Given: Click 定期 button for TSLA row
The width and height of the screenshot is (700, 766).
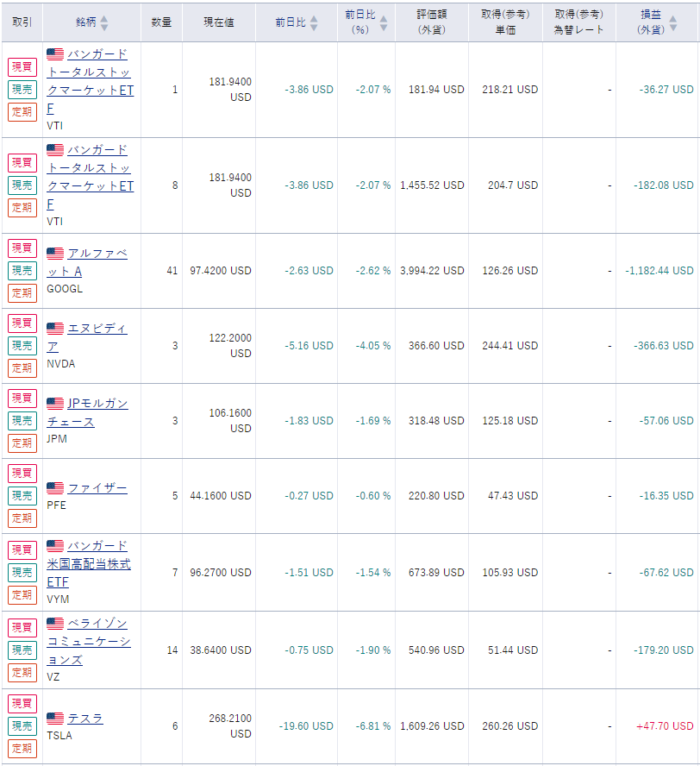Looking at the screenshot, I should click(x=22, y=749).
